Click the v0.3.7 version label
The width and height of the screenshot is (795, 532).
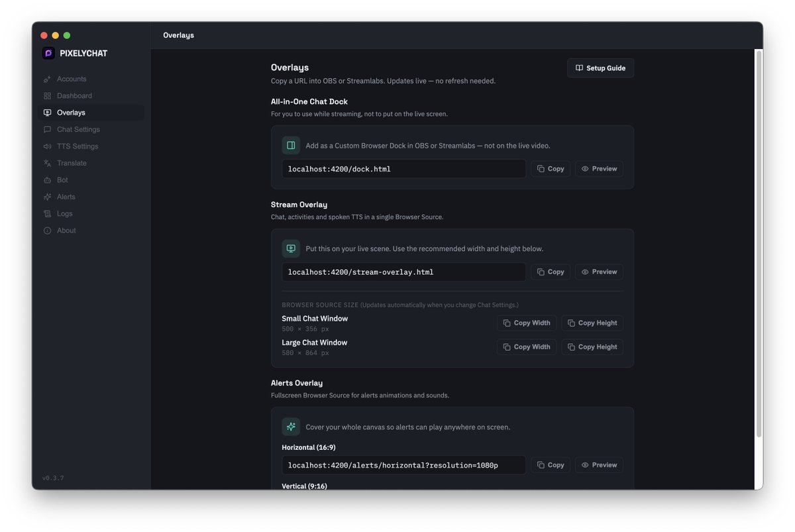(53, 478)
